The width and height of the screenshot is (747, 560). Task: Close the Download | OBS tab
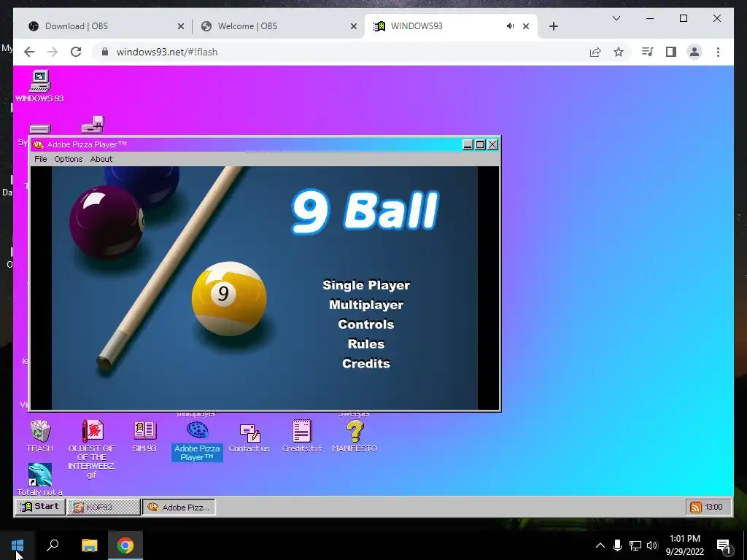pyautogui.click(x=181, y=26)
